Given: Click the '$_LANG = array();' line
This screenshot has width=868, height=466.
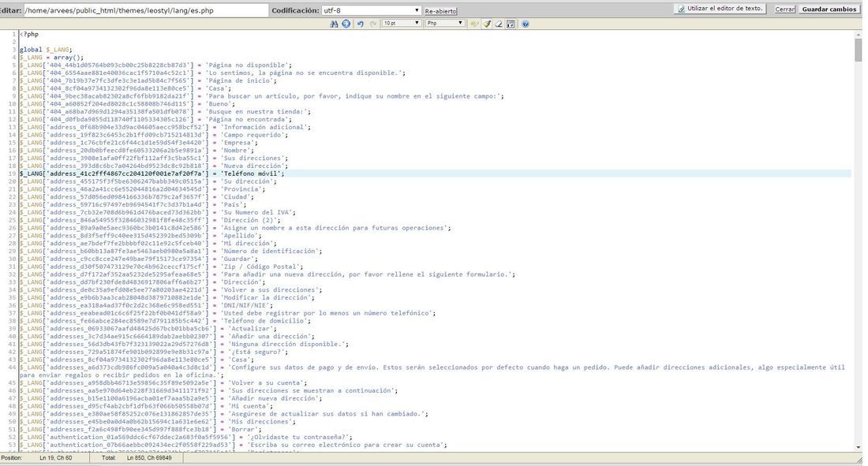Looking at the screenshot, I should pyautogui.click(x=51, y=58).
